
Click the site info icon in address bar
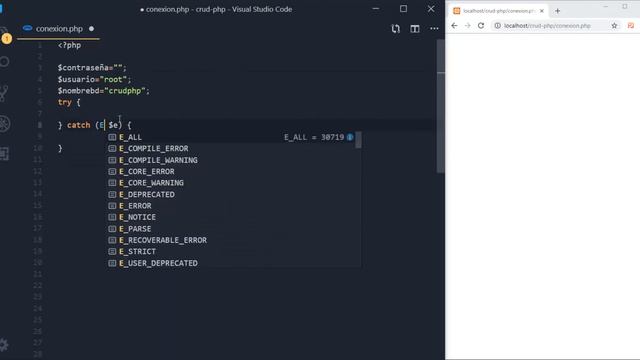(x=498, y=26)
